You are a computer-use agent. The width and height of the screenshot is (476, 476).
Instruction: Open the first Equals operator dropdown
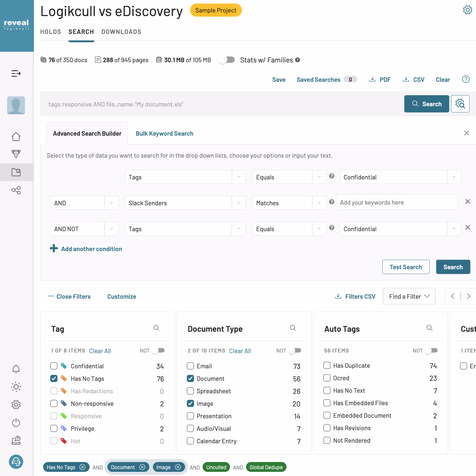click(x=289, y=177)
